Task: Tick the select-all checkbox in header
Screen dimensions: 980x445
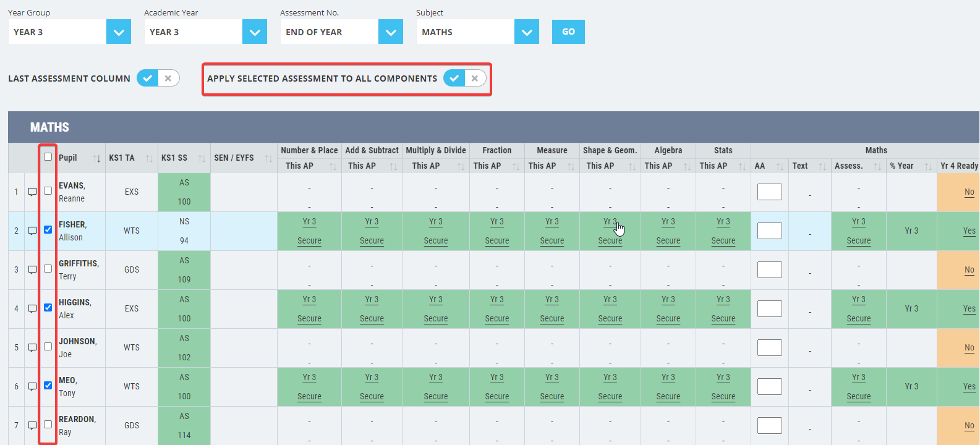Action: (48, 157)
